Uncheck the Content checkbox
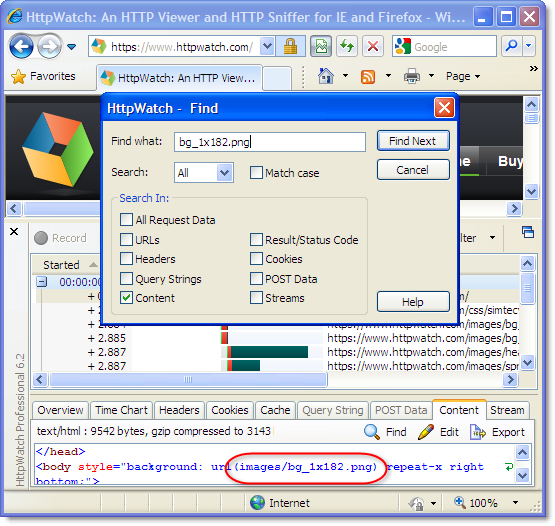 126,298
